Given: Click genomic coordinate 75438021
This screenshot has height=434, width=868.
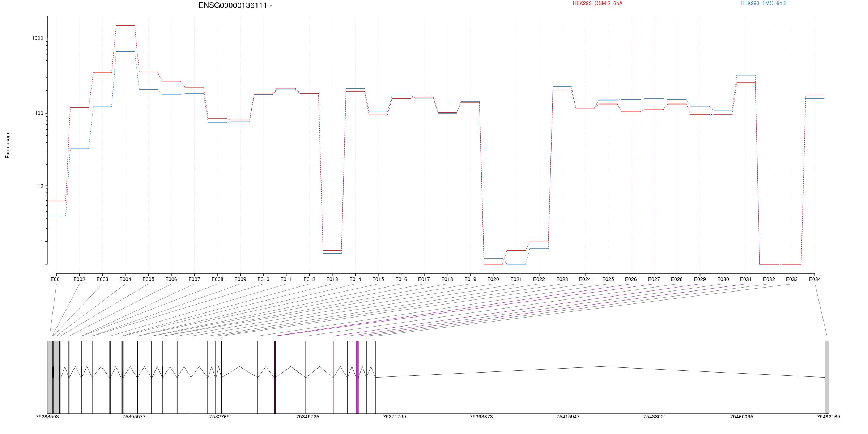Looking at the screenshot, I should coord(655,417).
